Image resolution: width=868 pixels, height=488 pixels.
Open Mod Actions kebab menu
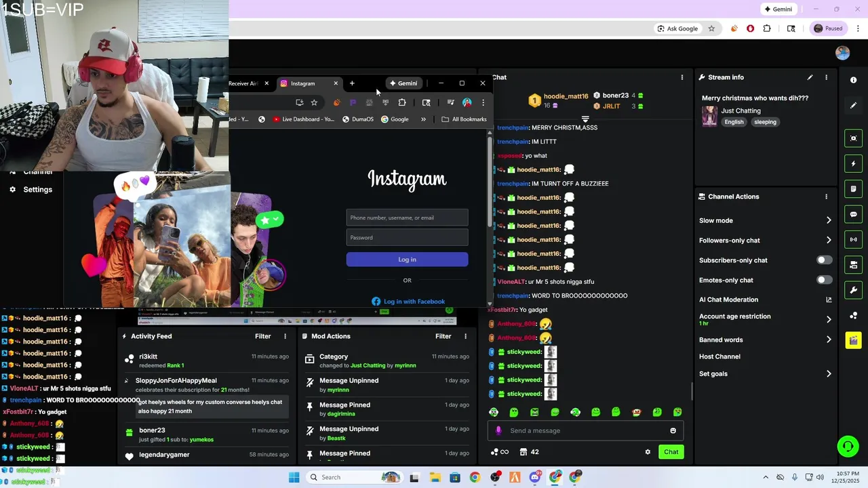pyautogui.click(x=465, y=336)
